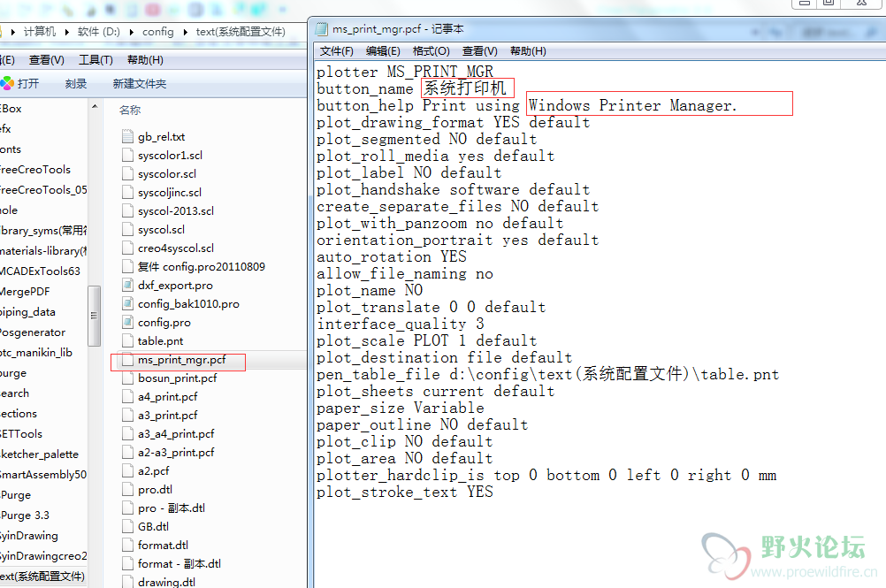The image size is (886, 588).
Task: Click the 'interface_quality 3' line
Action: (x=401, y=324)
